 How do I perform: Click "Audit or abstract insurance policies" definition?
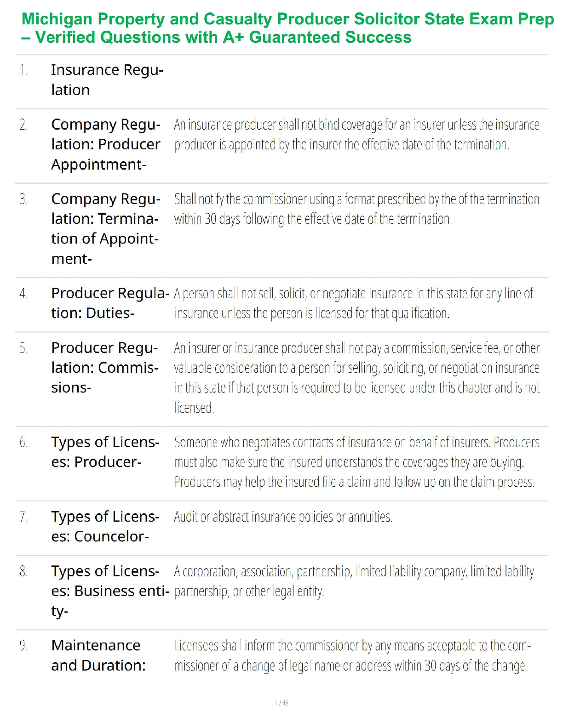tap(283, 517)
